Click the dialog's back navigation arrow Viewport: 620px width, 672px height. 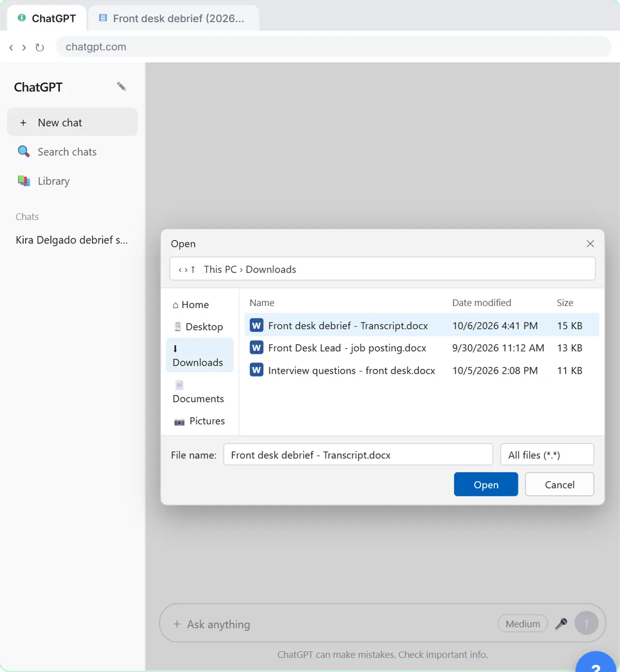180,269
